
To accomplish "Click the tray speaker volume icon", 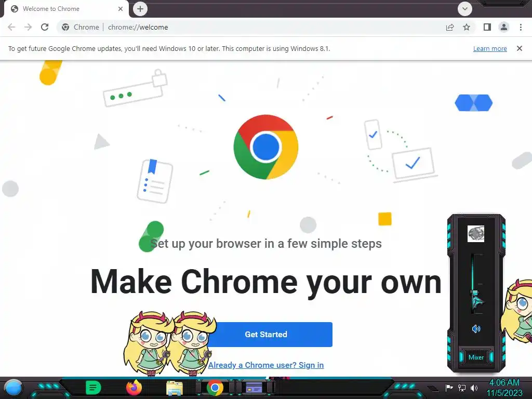I will [474, 388].
